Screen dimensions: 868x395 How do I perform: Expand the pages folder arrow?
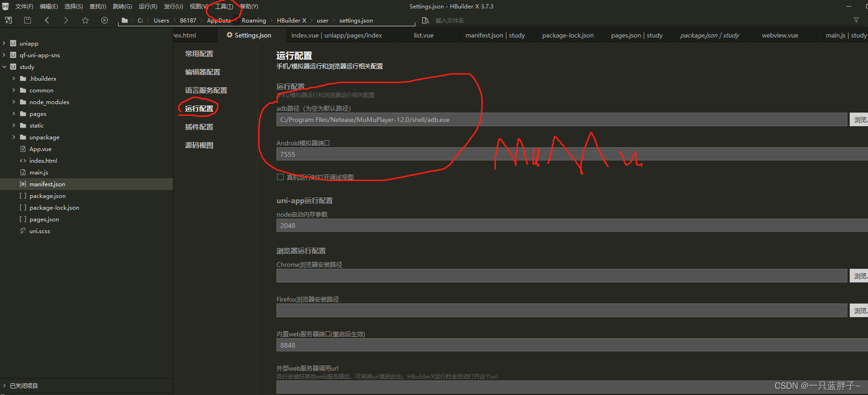coord(14,114)
